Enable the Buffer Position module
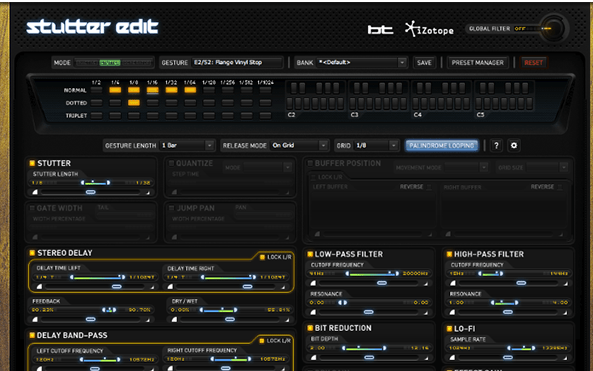 point(310,163)
